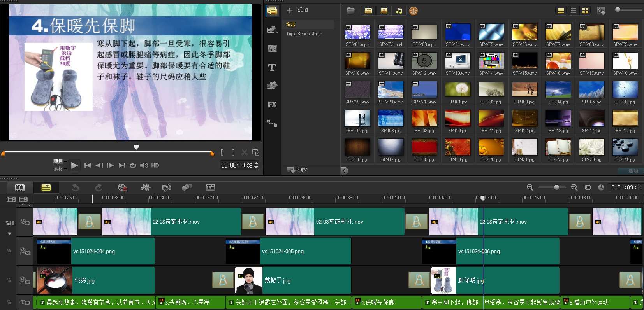Jump to the start with Home button
The height and width of the screenshot is (310, 644).
(88, 165)
